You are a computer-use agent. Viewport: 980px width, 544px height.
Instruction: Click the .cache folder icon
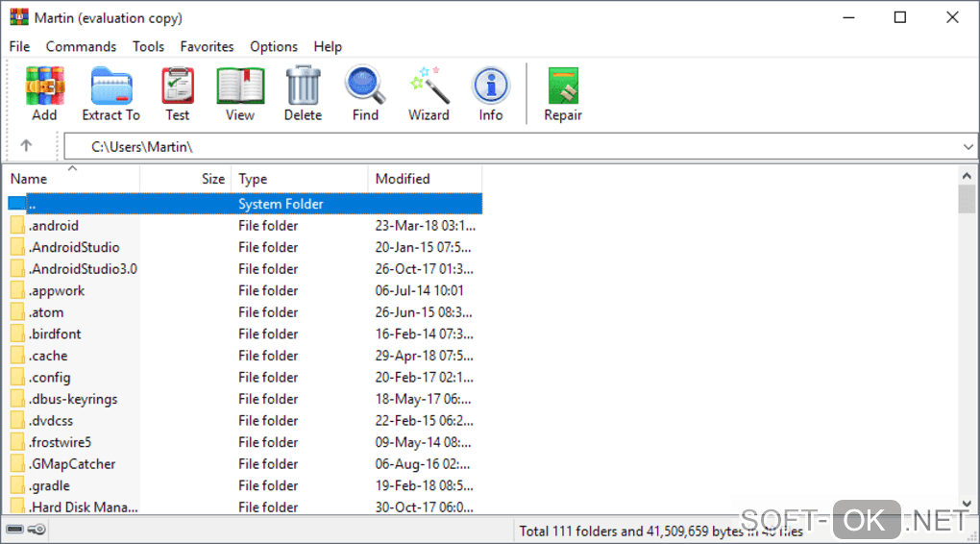pos(17,356)
